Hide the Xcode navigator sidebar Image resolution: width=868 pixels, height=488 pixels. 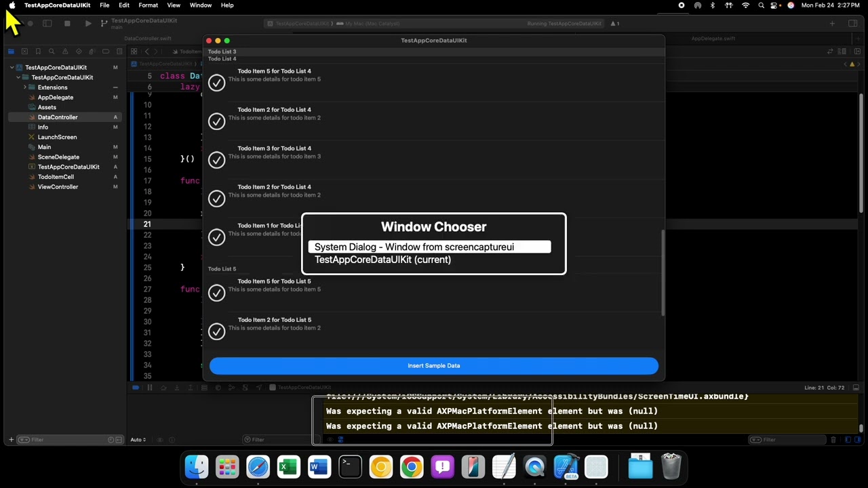47,24
